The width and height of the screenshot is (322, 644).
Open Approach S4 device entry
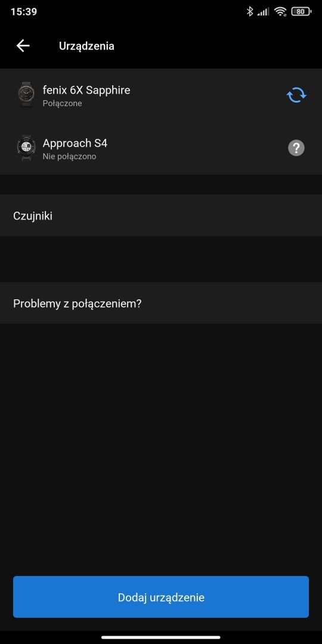[161, 148]
